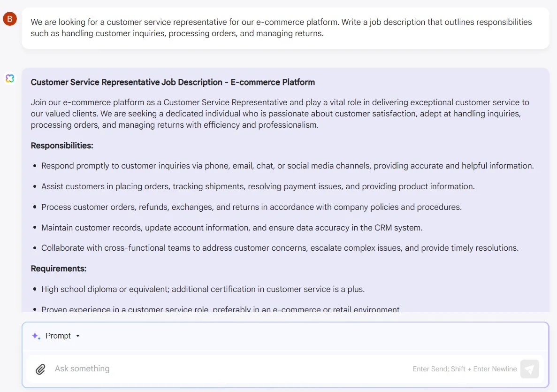
Task: Focus the Ask something input field
Action: pos(231,369)
